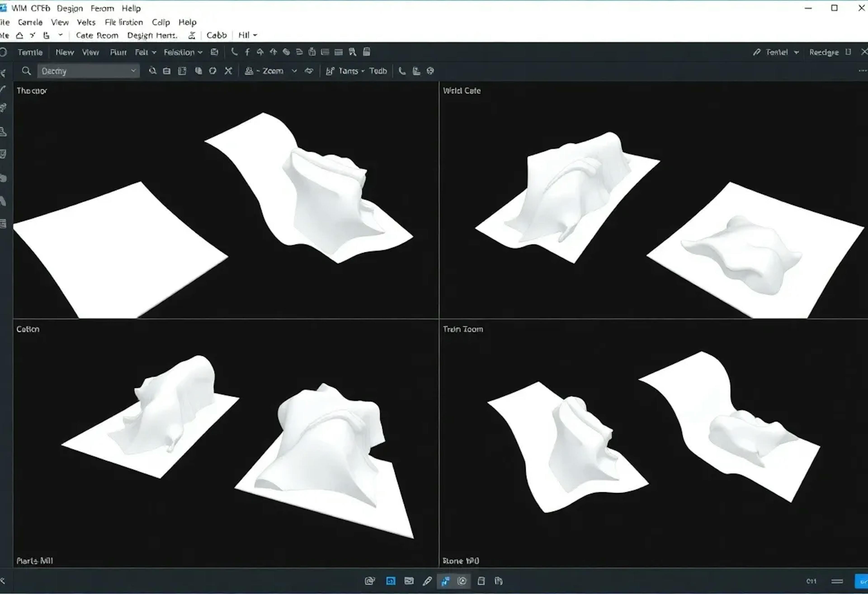Viewport: 868px width, 594px height.
Task: Open the Zoom dropdown in the toolbar
Action: [x=294, y=71]
